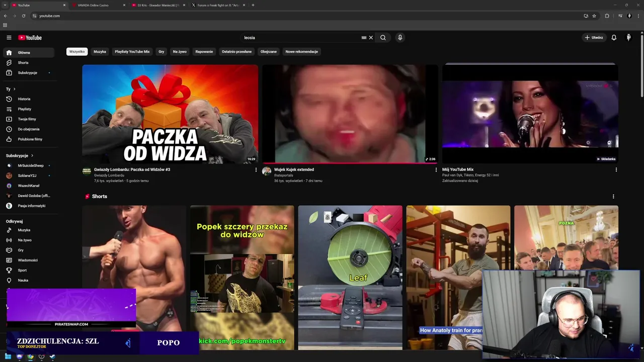Select the Ostatnio przesłane chip
Image resolution: width=644 pixels, height=362 pixels.
tap(236, 52)
